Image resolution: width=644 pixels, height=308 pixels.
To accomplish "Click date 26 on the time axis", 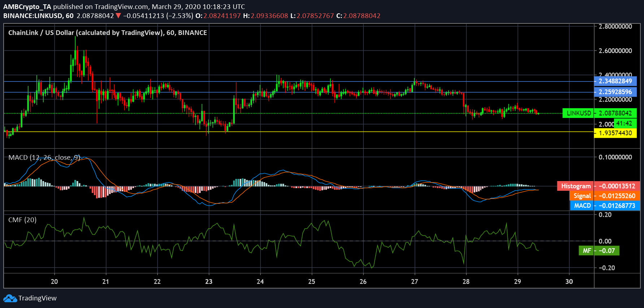I will (x=363, y=281).
